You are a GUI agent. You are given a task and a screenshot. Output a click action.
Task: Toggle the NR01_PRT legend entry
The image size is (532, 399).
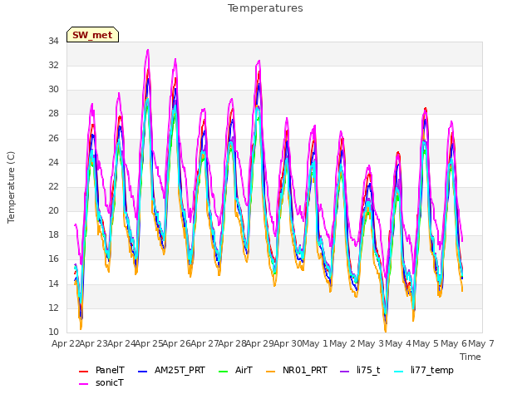[x=297, y=370]
